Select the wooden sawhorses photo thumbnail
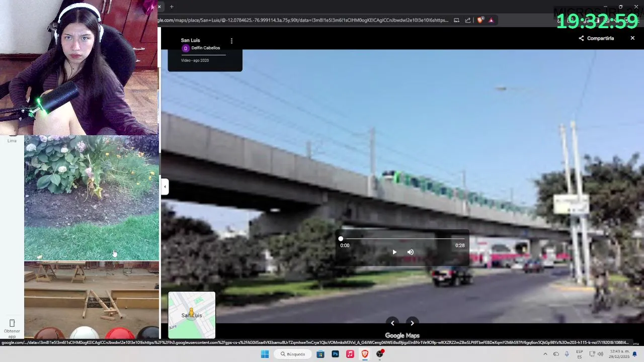This screenshot has height=362, width=644. pyautogui.click(x=92, y=300)
